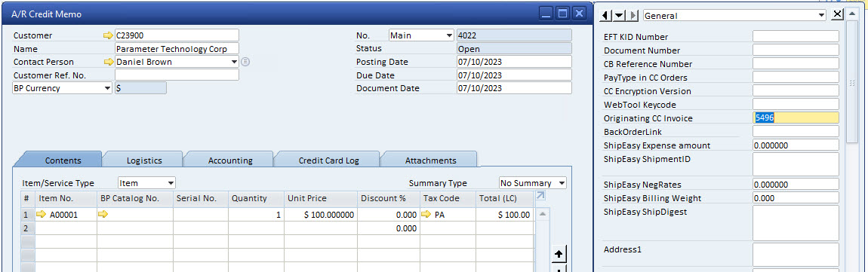Close the A/R Credit Memo window
Screen dimensions: 868x272
(x=578, y=14)
